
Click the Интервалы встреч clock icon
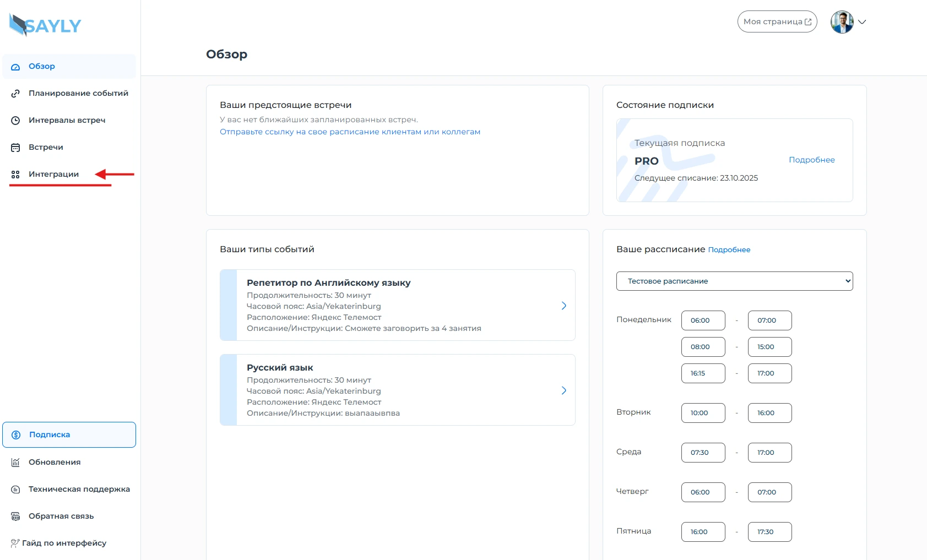point(15,121)
